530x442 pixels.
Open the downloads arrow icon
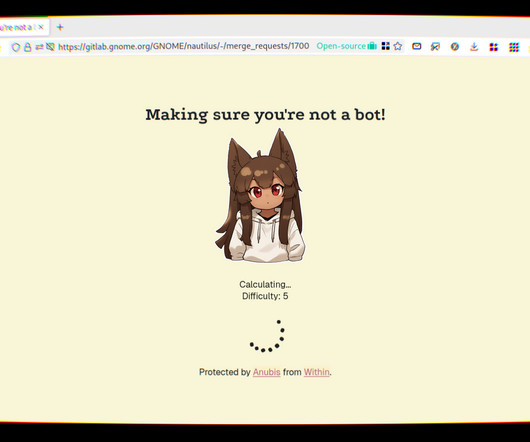click(x=474, y=47)
